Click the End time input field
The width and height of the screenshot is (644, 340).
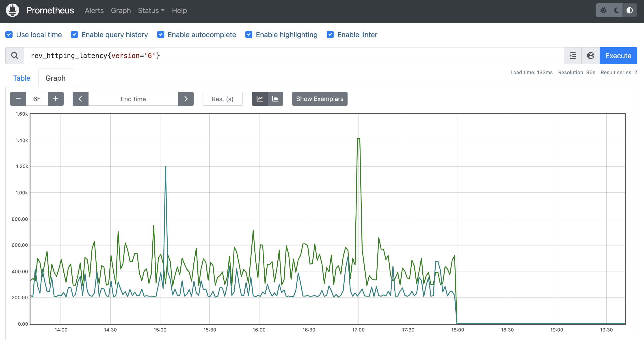click(x=133, y=99)
